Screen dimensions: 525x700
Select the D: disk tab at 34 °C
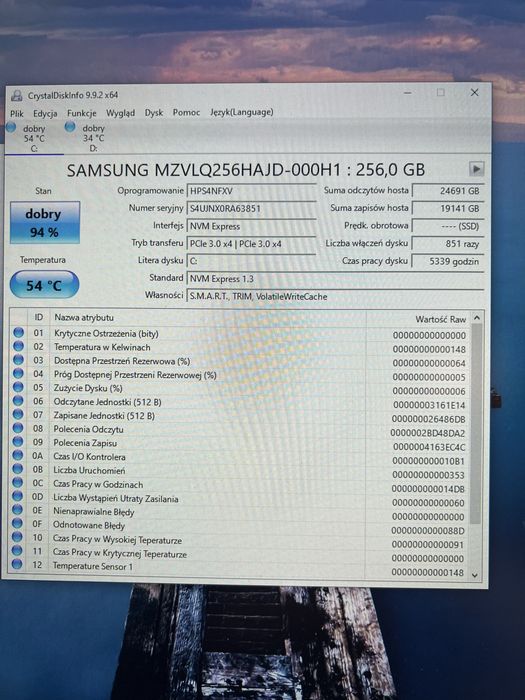click(93, 138)
